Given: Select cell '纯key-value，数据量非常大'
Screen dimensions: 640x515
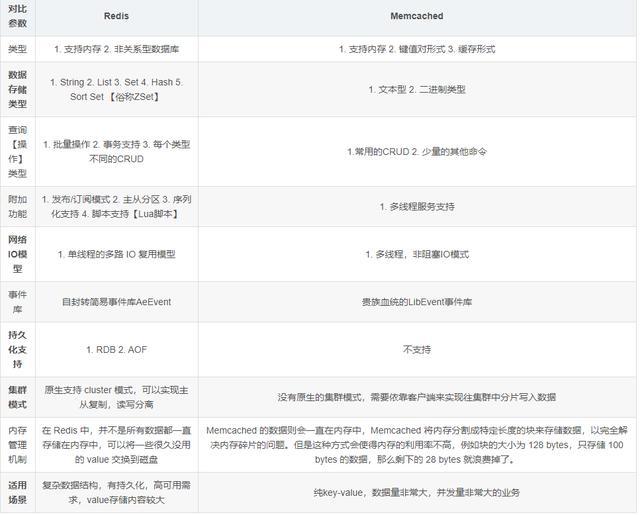Looking at the screenshot, I should point(417,493).
